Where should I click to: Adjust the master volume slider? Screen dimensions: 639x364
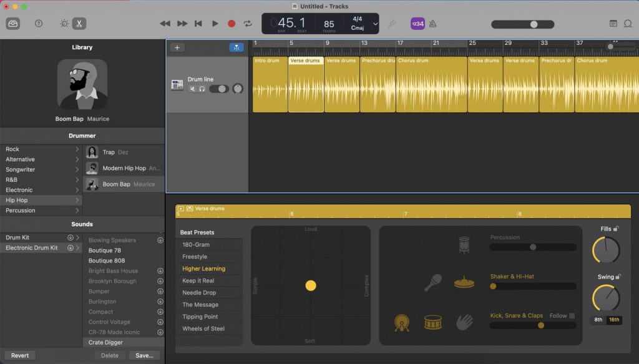pyautogui.click(x=522, y=24)
